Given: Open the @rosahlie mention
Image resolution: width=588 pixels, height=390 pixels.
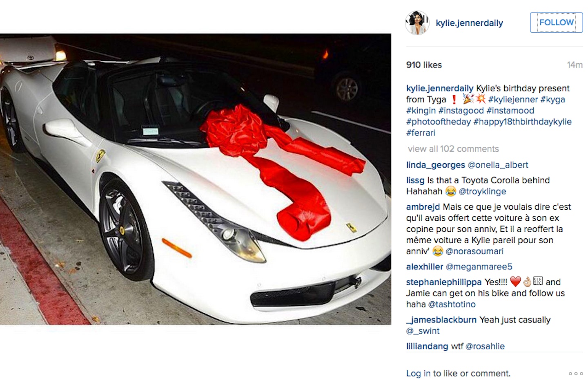Looking at the screenshot, I should (485, 346).
